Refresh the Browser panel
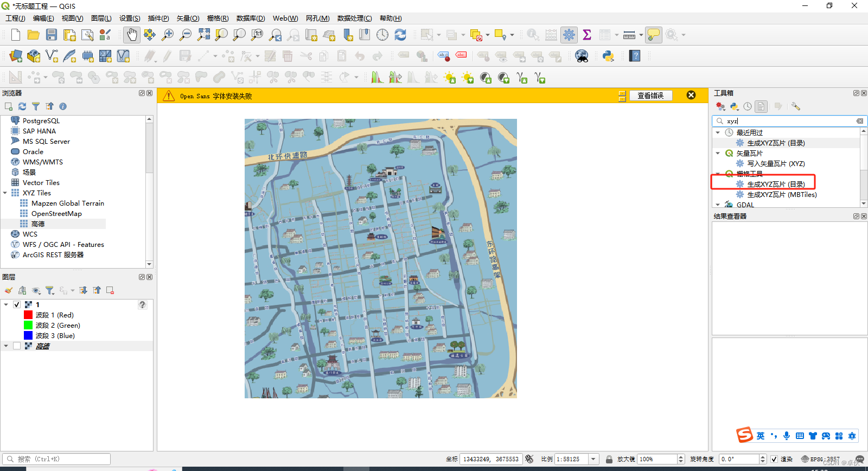The image size is (868, 471). [x=22, y=106]
